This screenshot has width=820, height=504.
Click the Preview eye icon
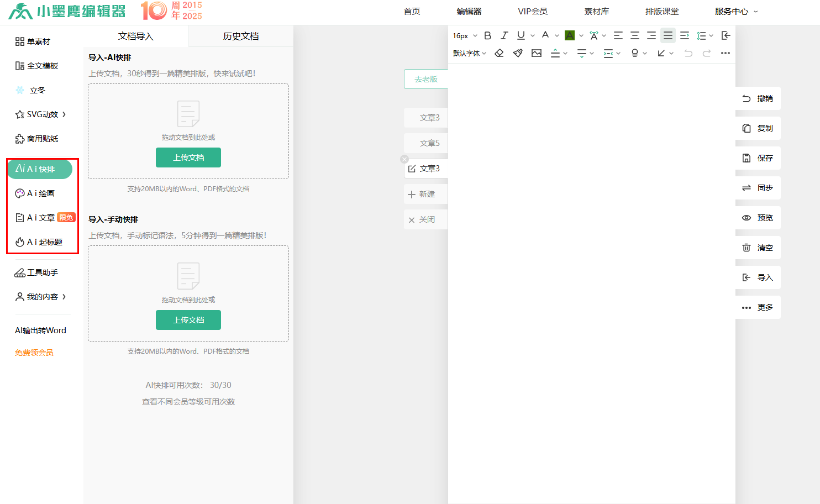[747, 218]
